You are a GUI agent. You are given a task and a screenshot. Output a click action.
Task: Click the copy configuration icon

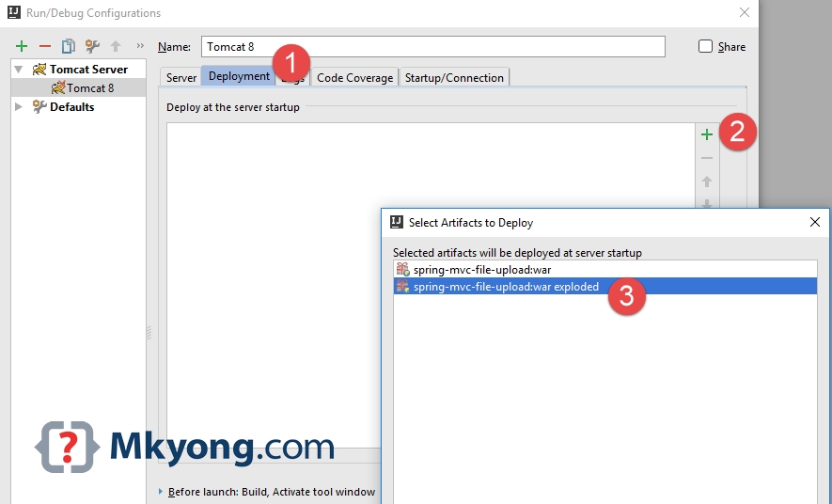pyautogui.click(x=68, y=46)
